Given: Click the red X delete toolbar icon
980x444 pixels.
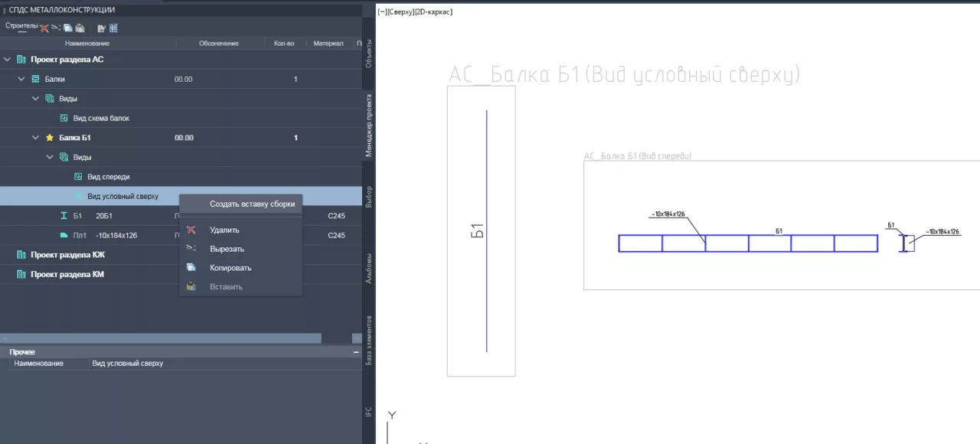Looking at the screenshot, I should pos(44,28).
